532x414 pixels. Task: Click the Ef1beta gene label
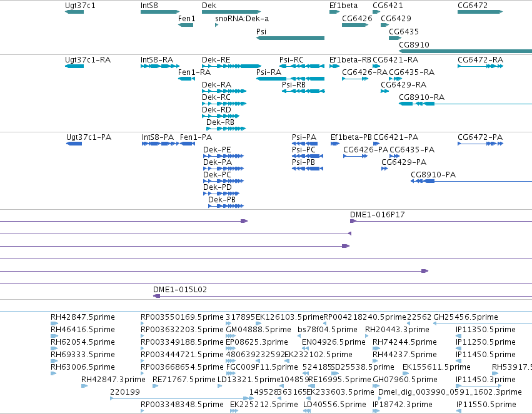tap(343, 6)
